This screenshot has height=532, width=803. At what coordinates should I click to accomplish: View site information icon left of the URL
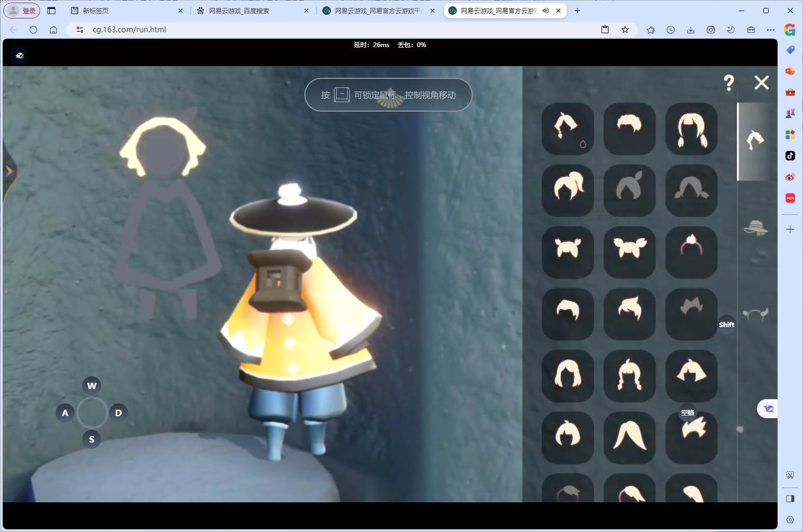(x=80, y=30)
